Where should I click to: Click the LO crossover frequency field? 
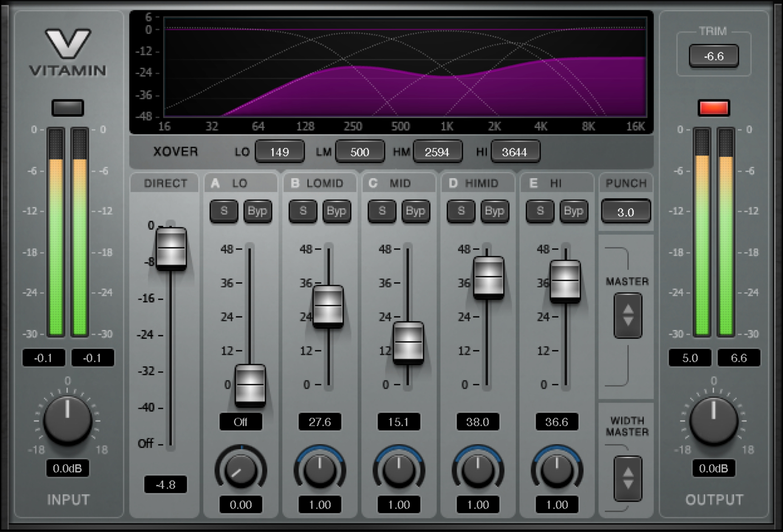point(279,152)
